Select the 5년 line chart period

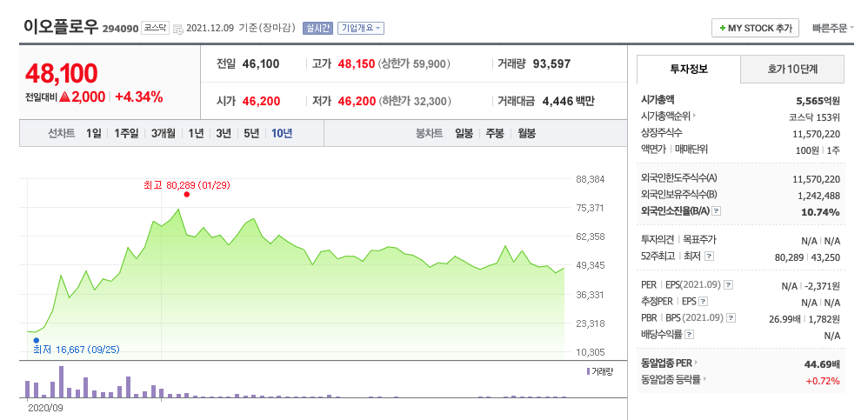coord(251,133)
